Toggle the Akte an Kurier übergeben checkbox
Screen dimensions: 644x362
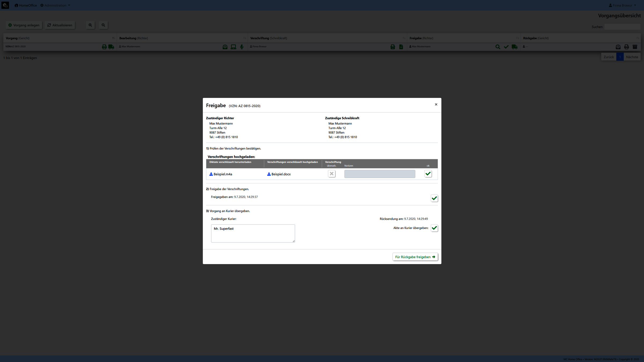[434, 228]
